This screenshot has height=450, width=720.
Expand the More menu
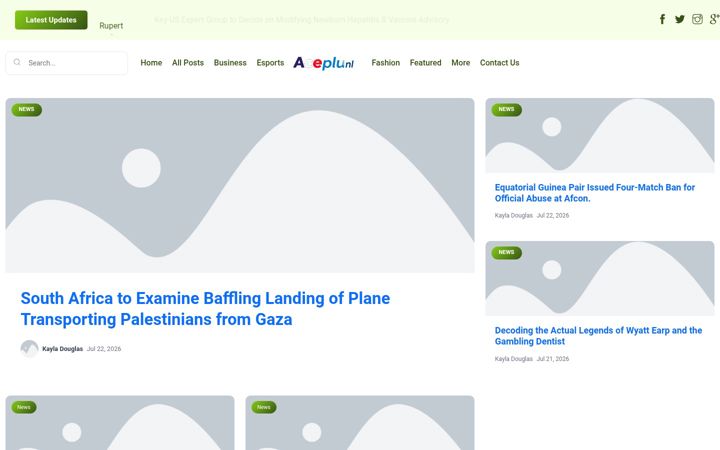point(461,63)
